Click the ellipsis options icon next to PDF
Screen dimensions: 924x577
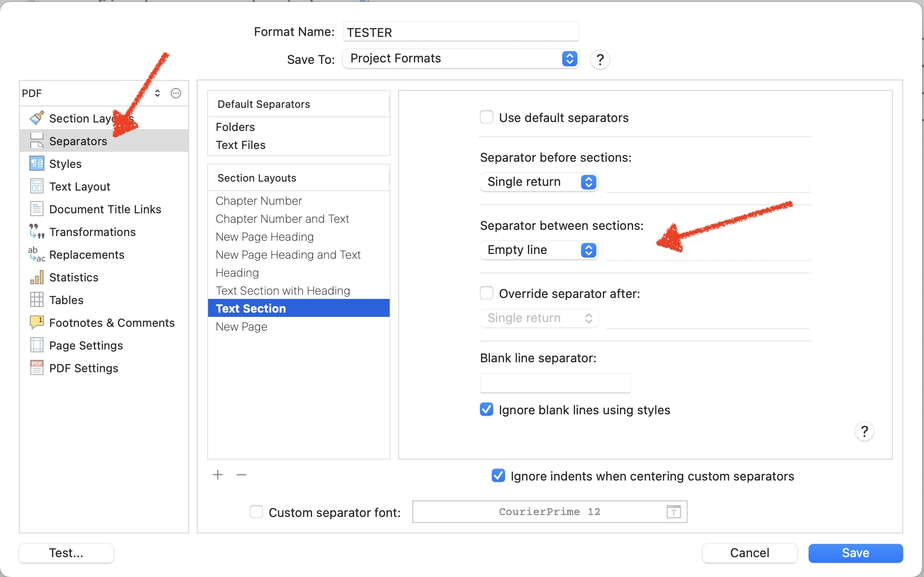click(176, 93)
